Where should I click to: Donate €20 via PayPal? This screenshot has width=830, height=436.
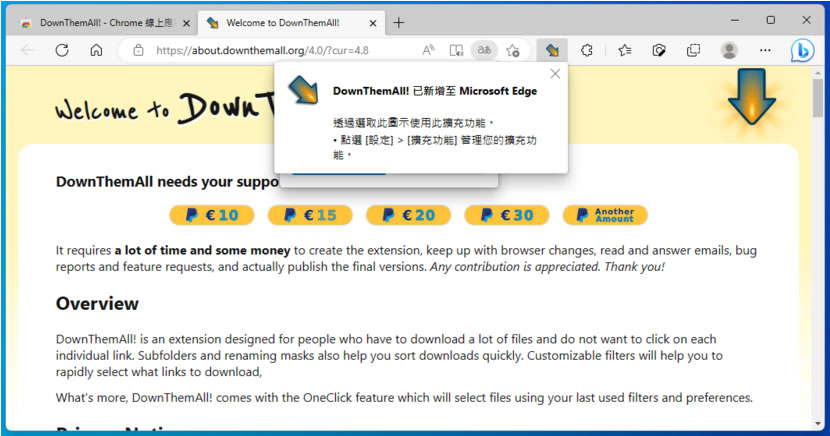(x=409, y=215)
